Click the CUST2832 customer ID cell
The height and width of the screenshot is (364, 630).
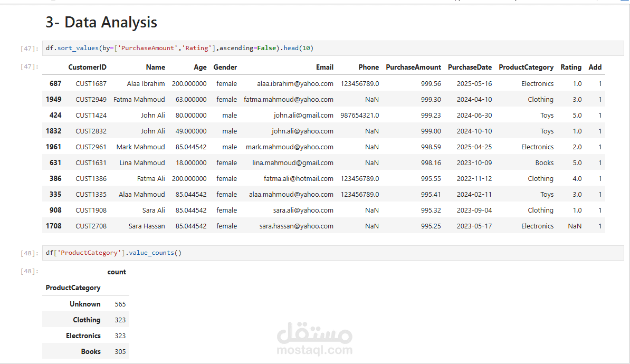[x=91, y=131]
